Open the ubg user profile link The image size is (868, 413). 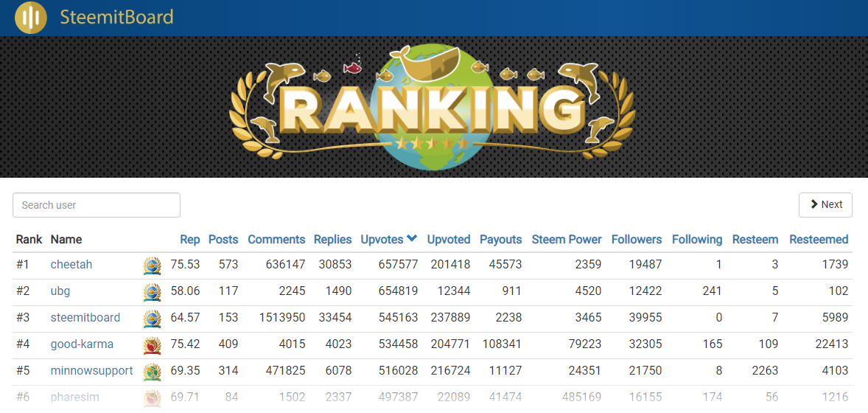coord(60,291)
